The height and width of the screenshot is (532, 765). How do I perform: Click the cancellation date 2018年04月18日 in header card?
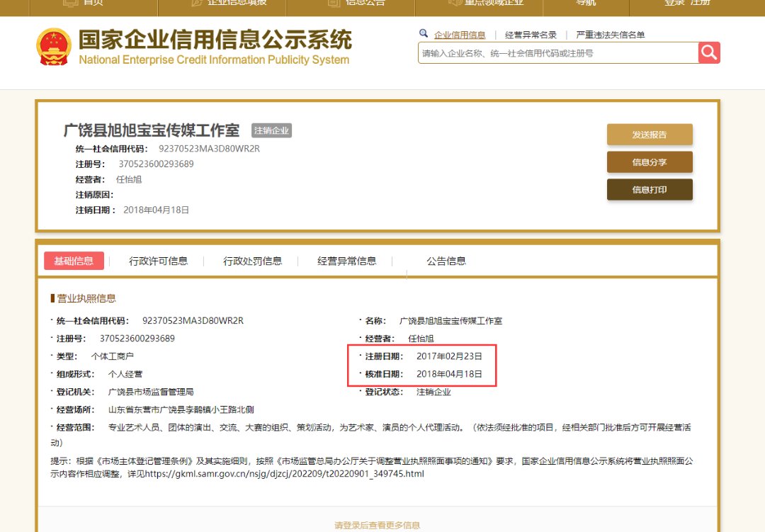tap(156, 210)
